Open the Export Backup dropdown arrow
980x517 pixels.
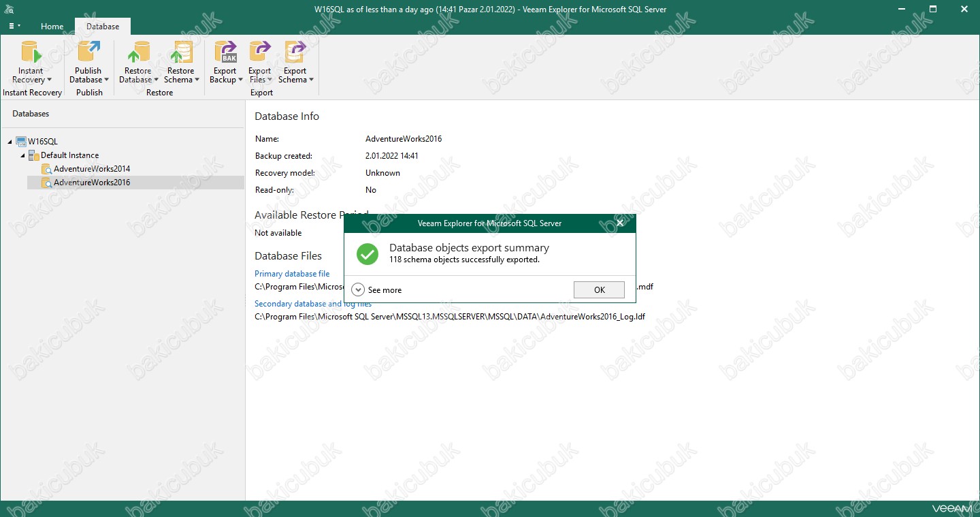coord(240,80)
